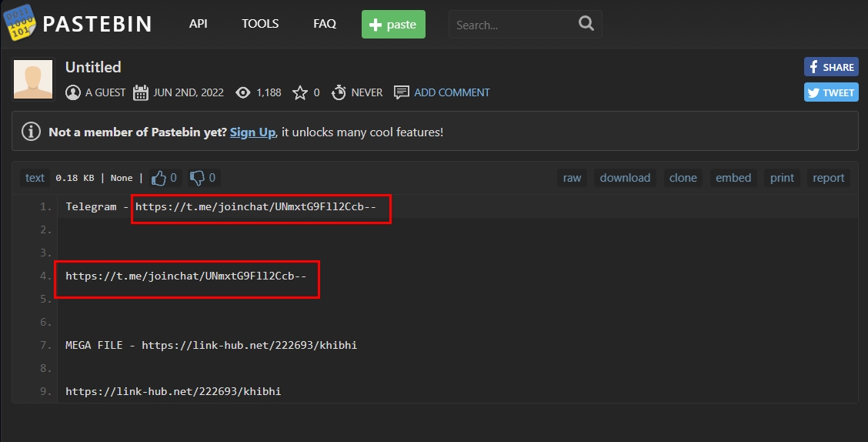Open the FAQ menu item

coord(325,24)
